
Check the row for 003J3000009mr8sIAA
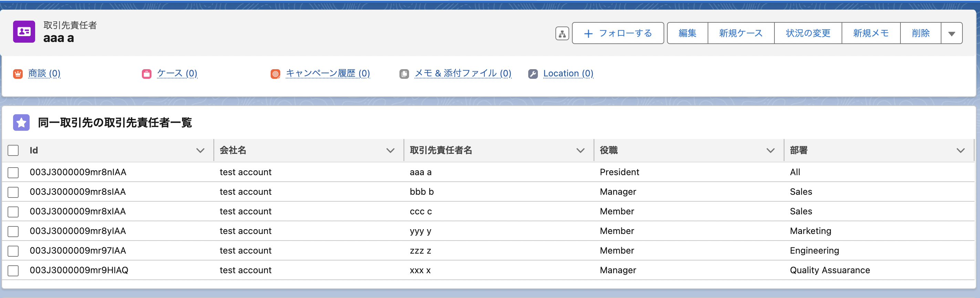(x=13, y=192)
